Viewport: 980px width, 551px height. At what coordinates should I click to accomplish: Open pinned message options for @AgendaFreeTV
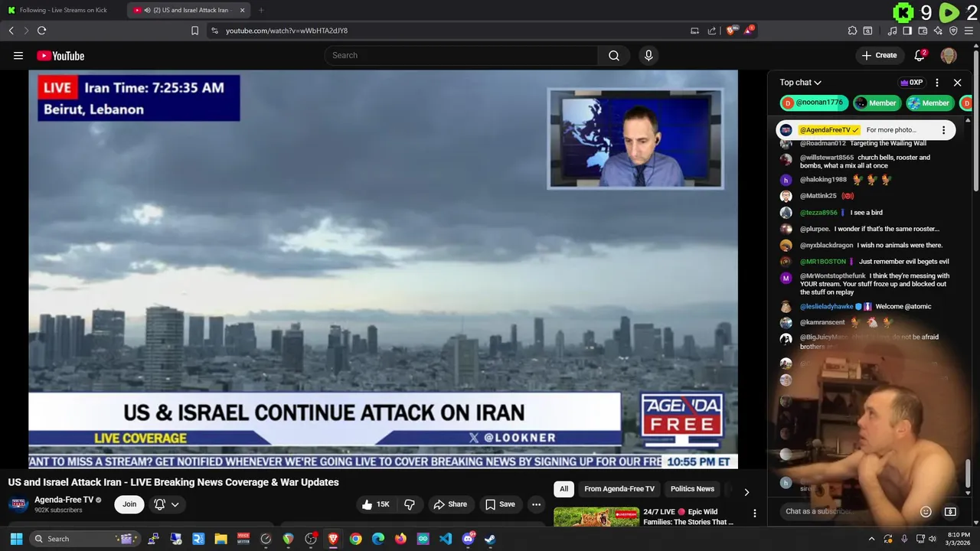943,130
